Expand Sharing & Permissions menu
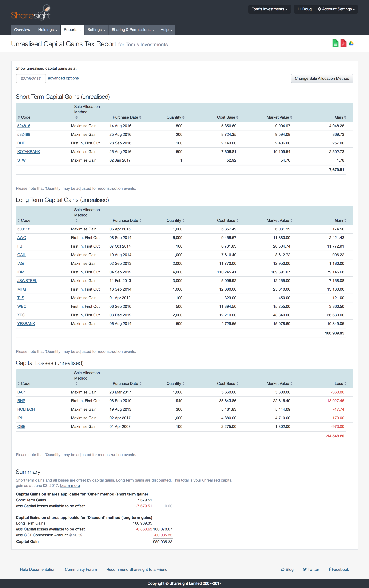 coord(133,30)
